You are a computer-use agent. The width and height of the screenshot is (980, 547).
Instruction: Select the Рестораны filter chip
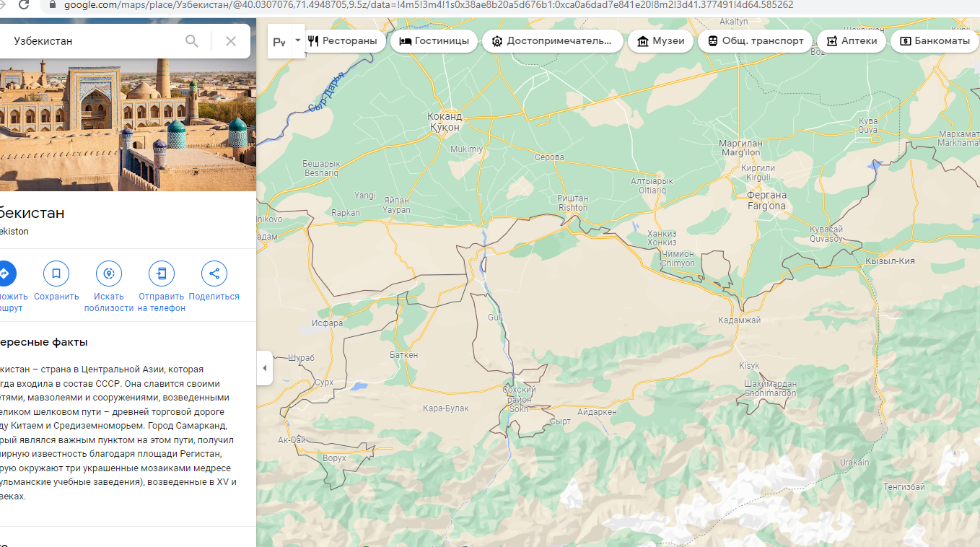(x=343, y=41)
